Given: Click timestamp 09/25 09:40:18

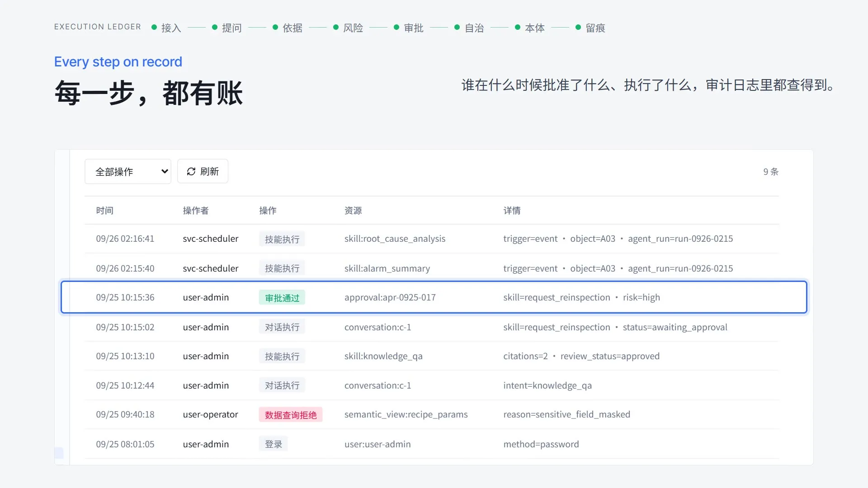Looking at the screenshot, I should pos(125,414).
